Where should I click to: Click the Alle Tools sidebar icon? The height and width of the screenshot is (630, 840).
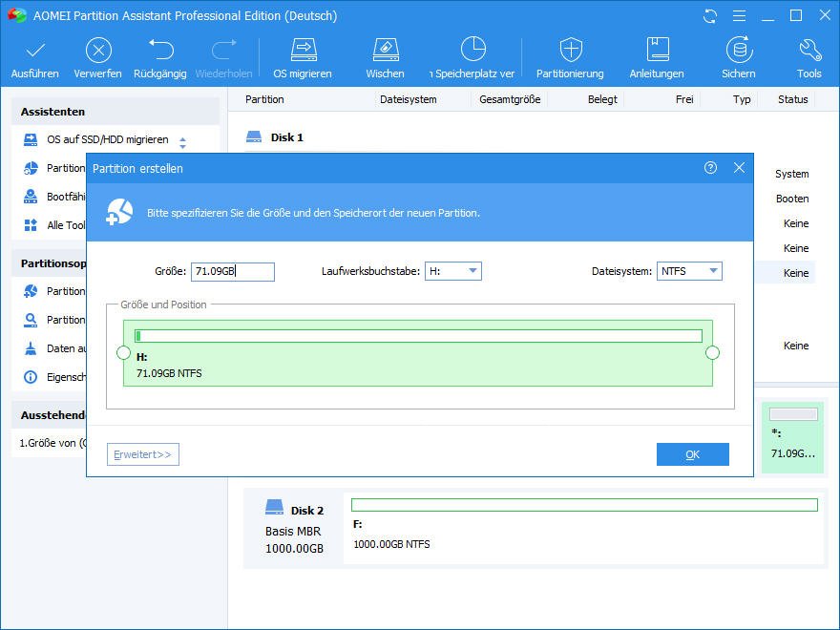click(31, 225)
